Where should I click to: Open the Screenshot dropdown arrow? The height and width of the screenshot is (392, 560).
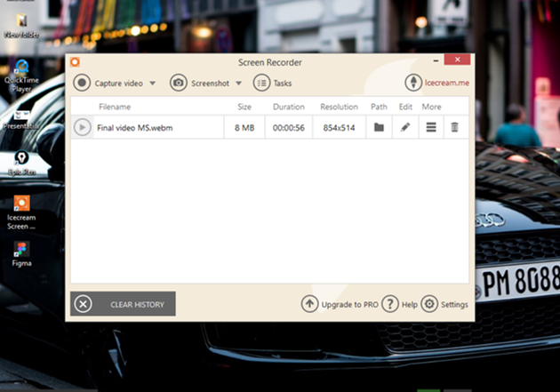click(238, 84)
